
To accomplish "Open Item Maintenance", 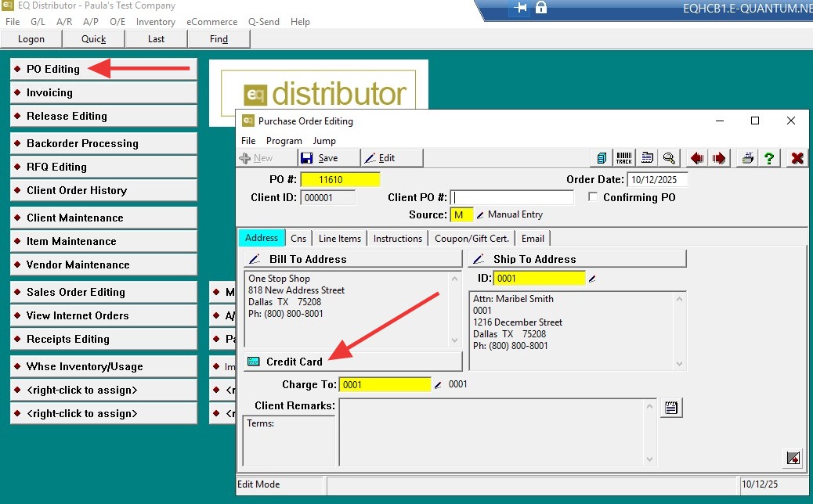I will tap(103, 241).
